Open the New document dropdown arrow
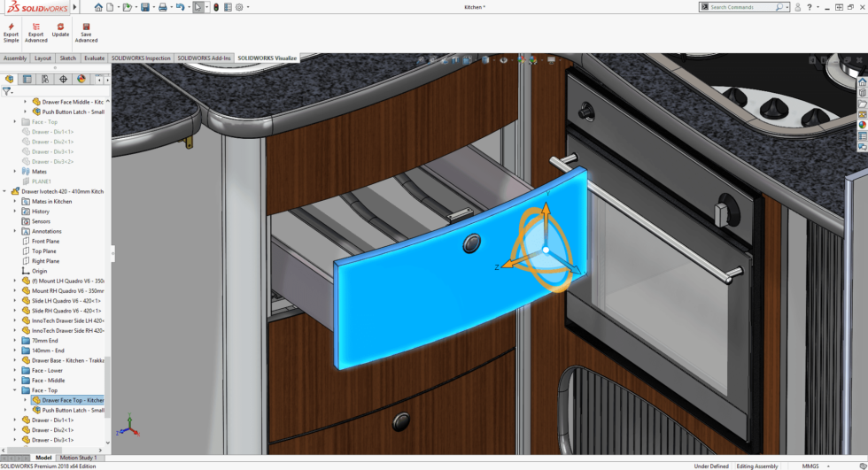The width and height of the screenshot is (868, 470). coord(117,7)
